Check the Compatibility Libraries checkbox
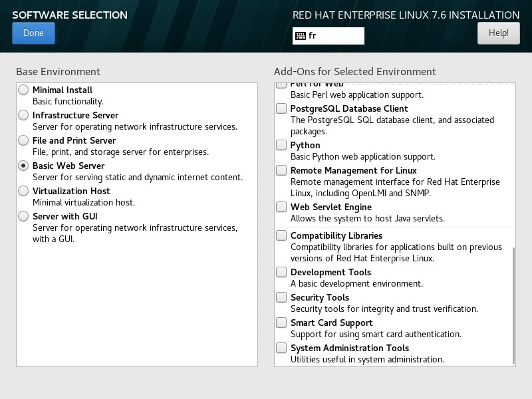532x399 pixels. (x=281, y=235)
